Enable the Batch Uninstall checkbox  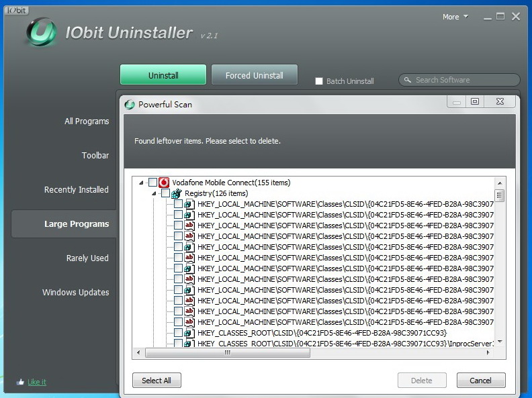pyautogui.click(x=319, y=81)
